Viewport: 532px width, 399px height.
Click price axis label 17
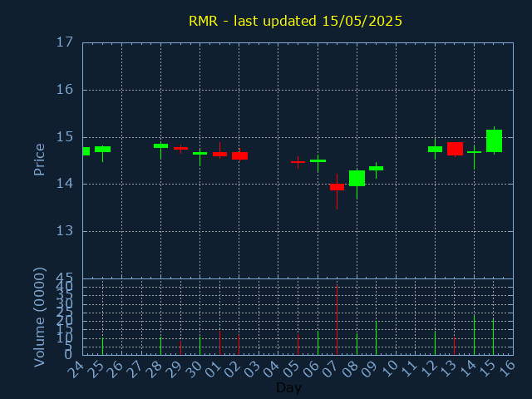(x=65, y=42)
